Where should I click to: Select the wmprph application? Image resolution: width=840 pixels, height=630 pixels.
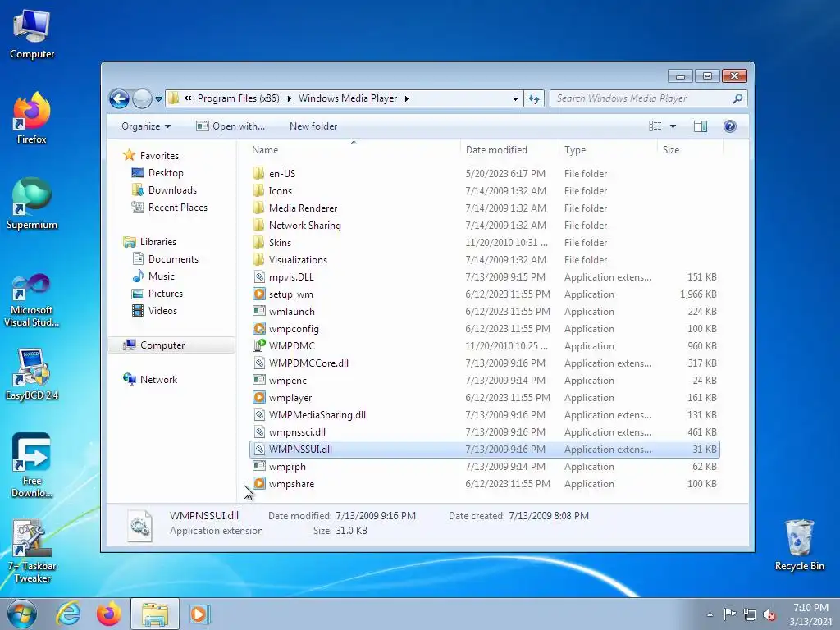point(484,467)
